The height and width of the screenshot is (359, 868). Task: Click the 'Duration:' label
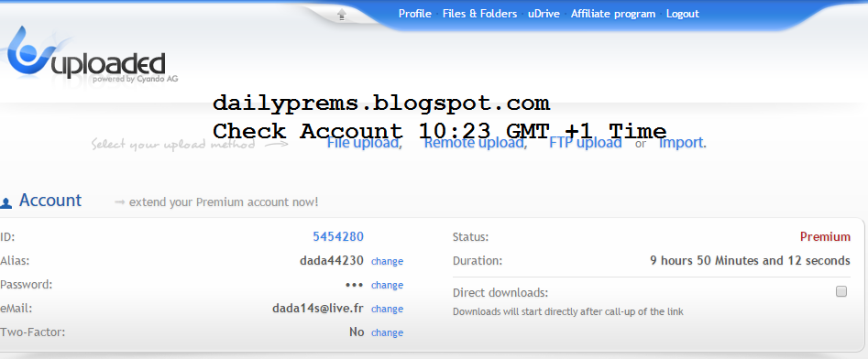coord(478,260)
